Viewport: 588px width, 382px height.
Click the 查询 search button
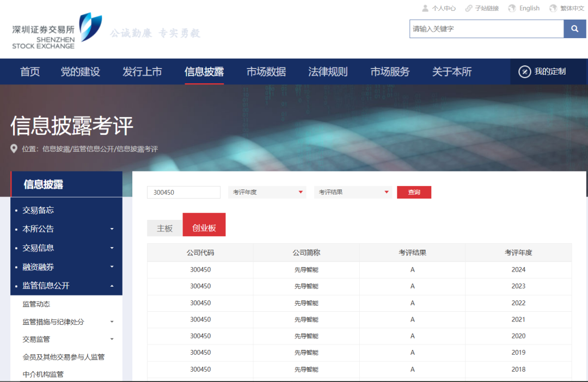414,192
